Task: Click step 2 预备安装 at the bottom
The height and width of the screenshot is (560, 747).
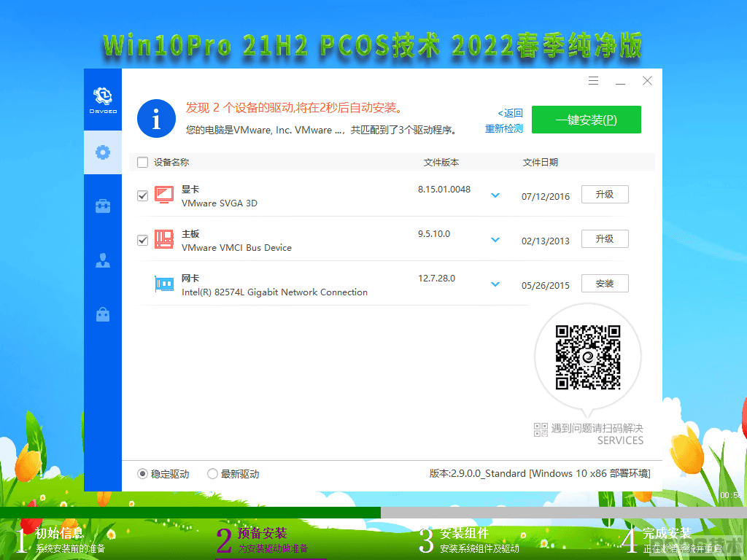Action: 262,540
